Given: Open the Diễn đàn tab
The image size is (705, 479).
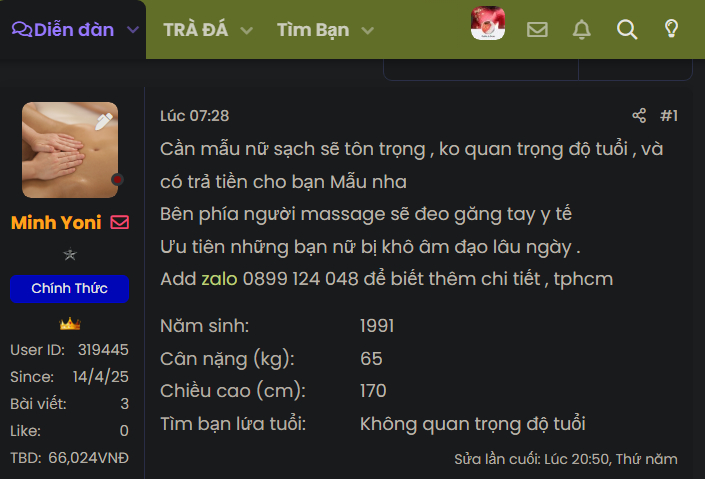Looking at the screenshot, I should point(63,30).
